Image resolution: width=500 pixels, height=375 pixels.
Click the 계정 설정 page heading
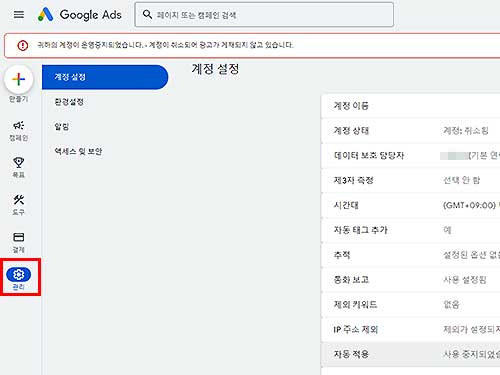[x=215, y=69]
